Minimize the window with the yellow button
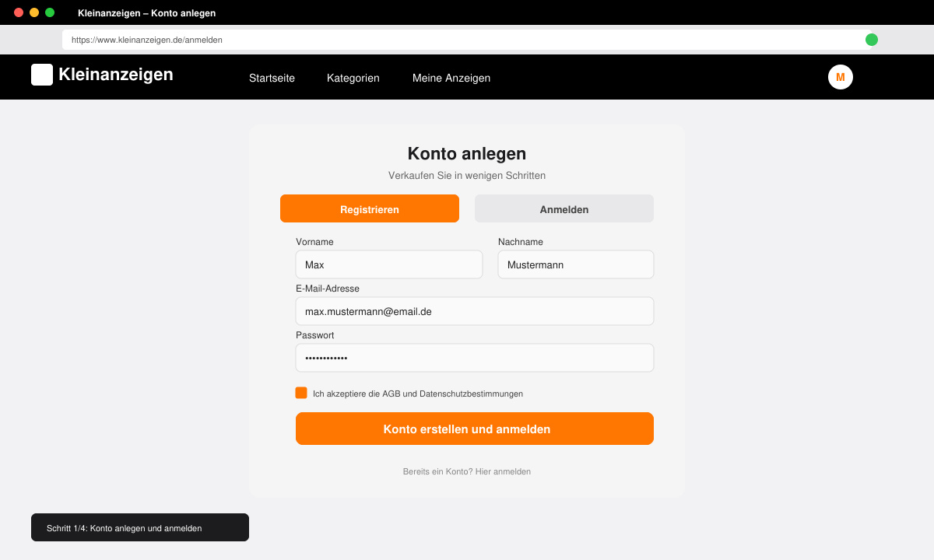This screenshot has height=560, width=934. pyautogui.click(x=34, y=12)
